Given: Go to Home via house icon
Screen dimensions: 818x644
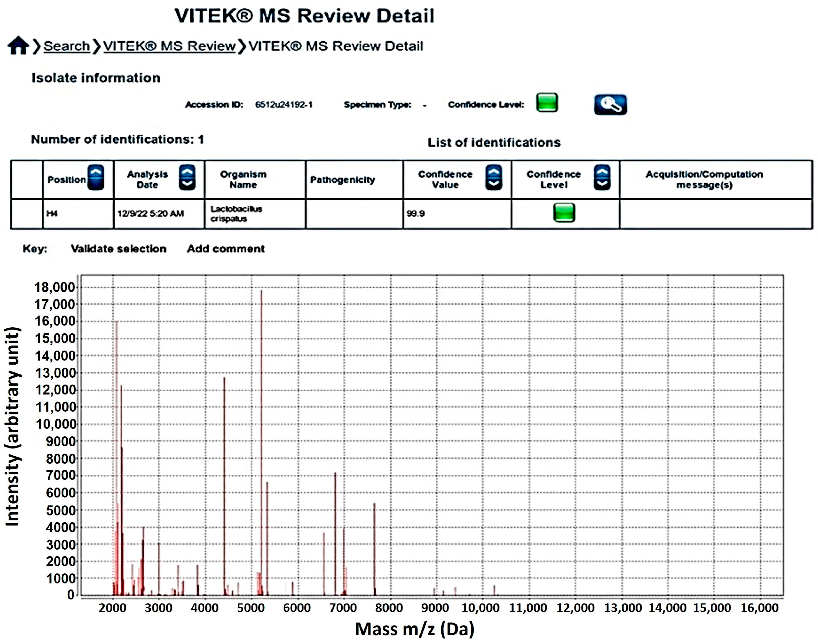Looking at the screenshot, I should tap(18, 46).
